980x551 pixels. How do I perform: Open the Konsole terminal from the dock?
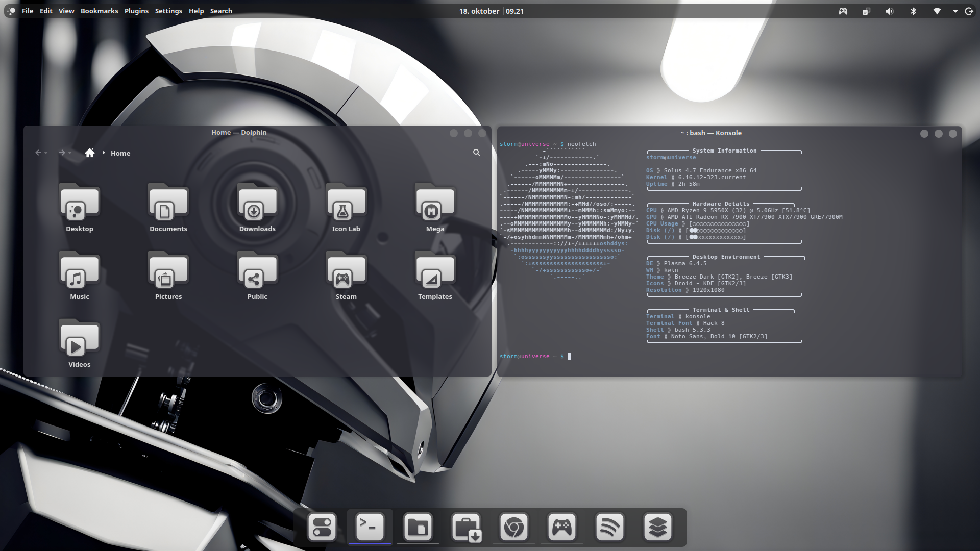pos(370,527)
